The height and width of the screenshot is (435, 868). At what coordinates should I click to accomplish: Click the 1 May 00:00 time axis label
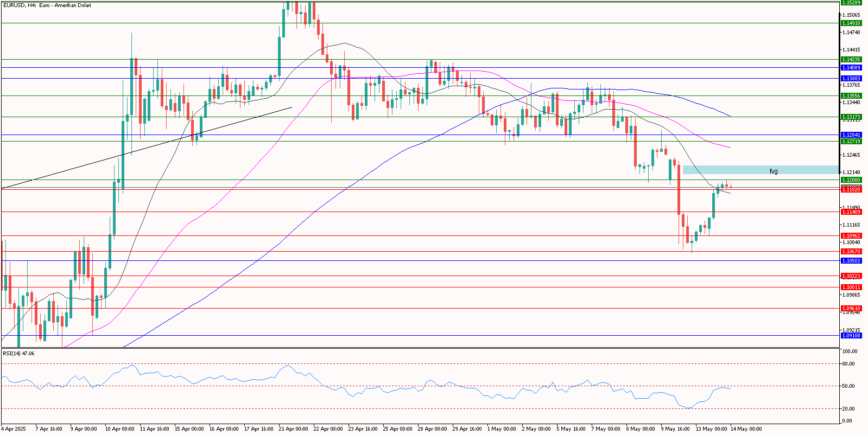tap(502, 429)
